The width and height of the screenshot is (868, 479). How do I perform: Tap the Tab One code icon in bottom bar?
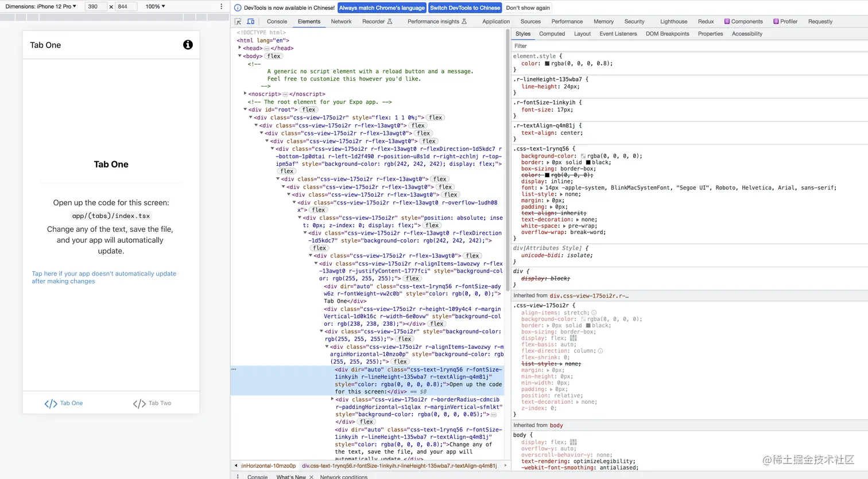tap(51, 404)
